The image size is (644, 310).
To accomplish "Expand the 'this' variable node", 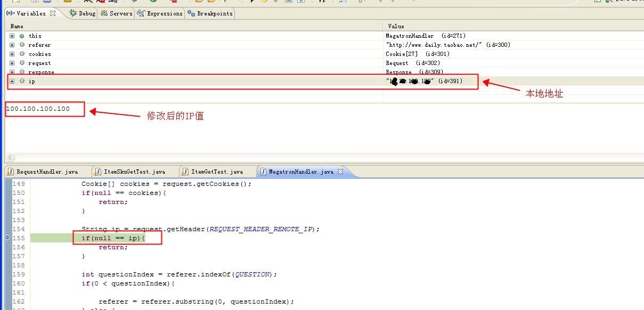I will pos(12,36).
